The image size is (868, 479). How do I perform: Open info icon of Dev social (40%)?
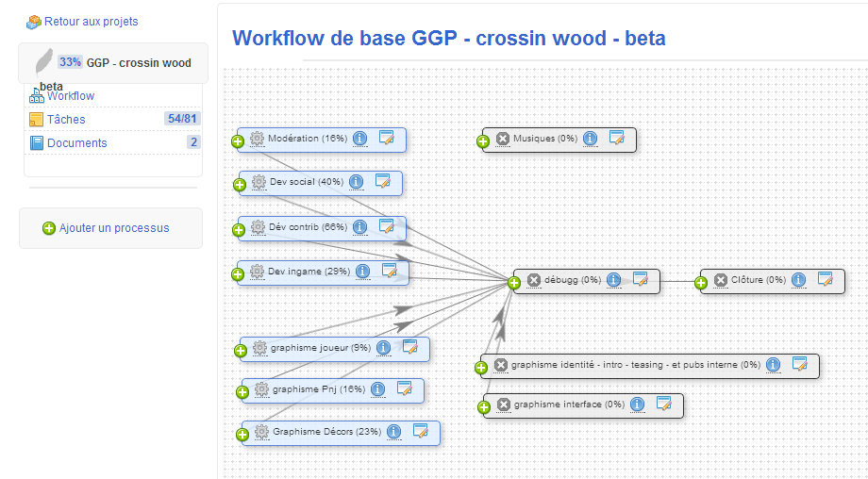click(x=357, y=181)
